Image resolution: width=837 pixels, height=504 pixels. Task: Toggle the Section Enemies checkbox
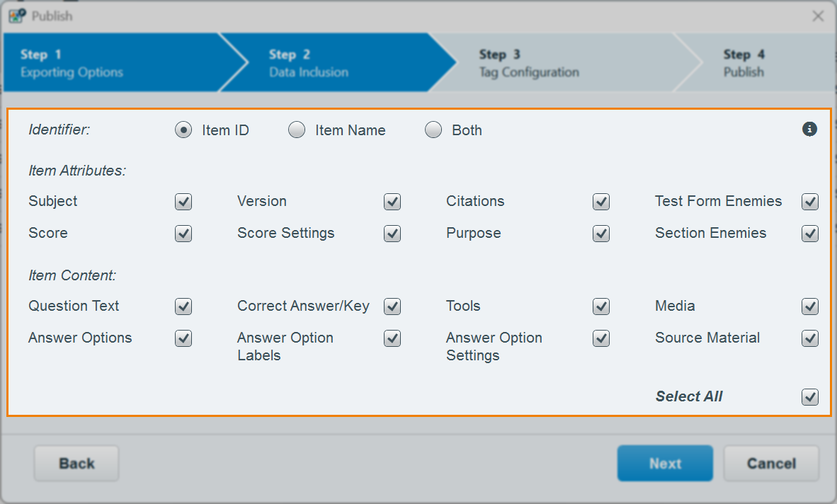pyautogui.click(x=810, y=234)
